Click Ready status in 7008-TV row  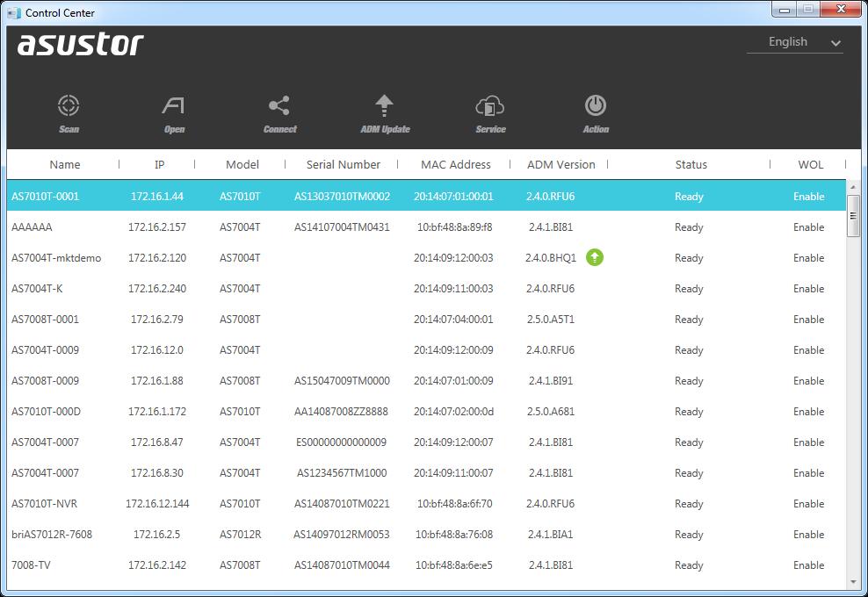689,565
